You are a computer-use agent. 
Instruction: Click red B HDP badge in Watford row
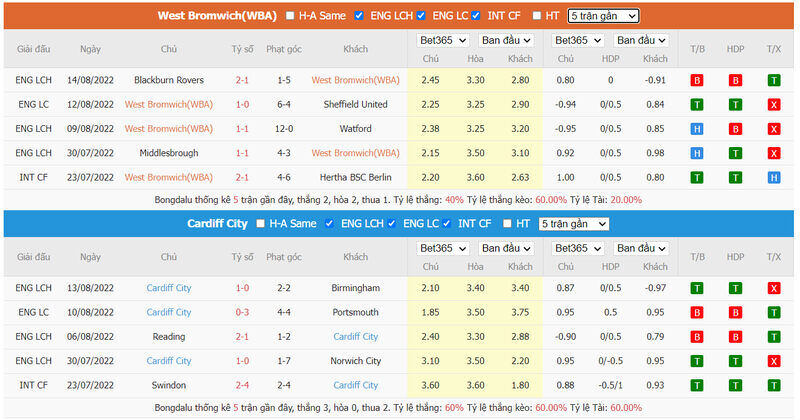pos(735,129)
